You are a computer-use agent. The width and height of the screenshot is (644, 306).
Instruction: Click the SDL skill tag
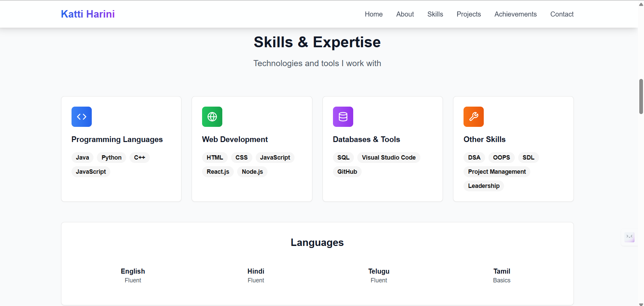(529, 158)
